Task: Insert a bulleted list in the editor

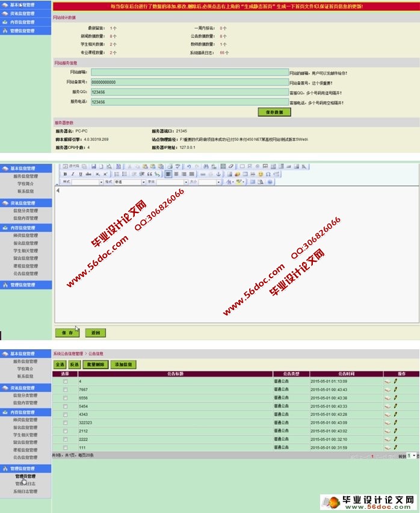Action: 125,174
